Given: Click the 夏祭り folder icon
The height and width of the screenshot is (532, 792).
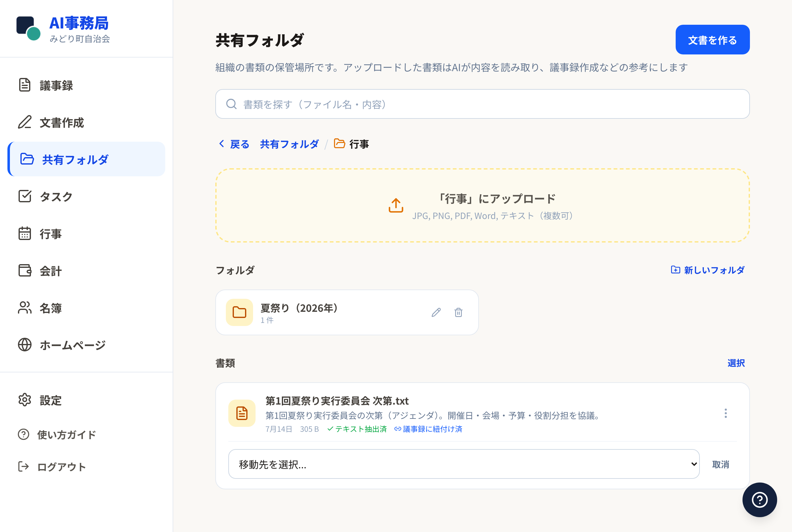Looking at the screenshot, I should click(x=239, y=312).
